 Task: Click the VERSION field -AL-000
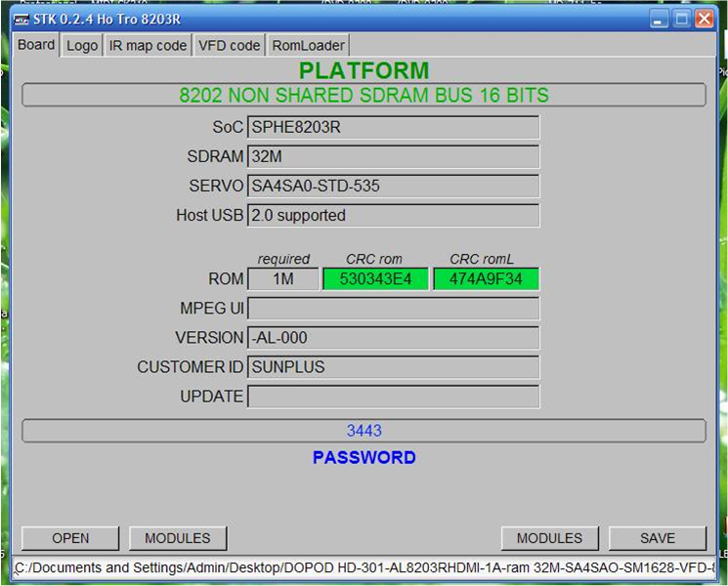pyautogui.click(x=393, y=338)
